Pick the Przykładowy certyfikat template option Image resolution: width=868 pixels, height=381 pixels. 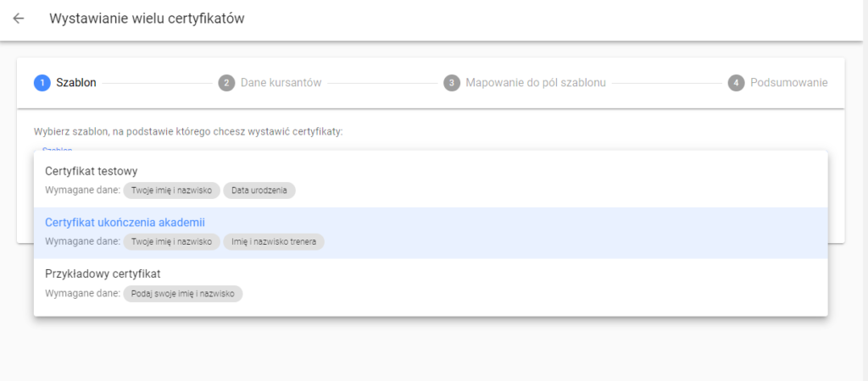pos(431,284)
